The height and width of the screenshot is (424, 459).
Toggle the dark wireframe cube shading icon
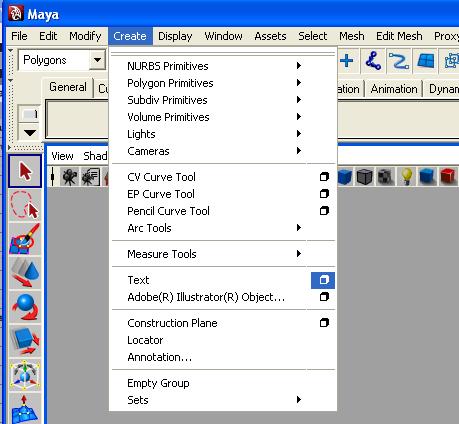[x=364, y=176]
